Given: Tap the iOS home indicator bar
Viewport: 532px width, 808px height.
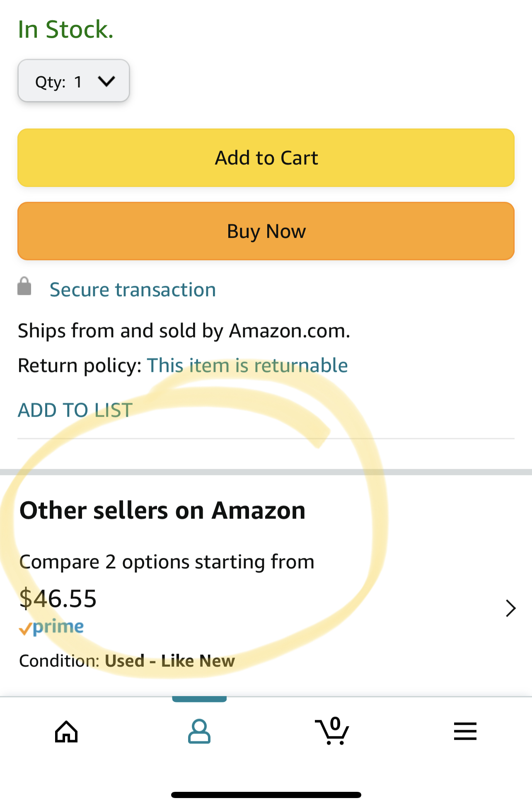Looking at the screenshot, I should pyautogui.click(x=266, y=795).
